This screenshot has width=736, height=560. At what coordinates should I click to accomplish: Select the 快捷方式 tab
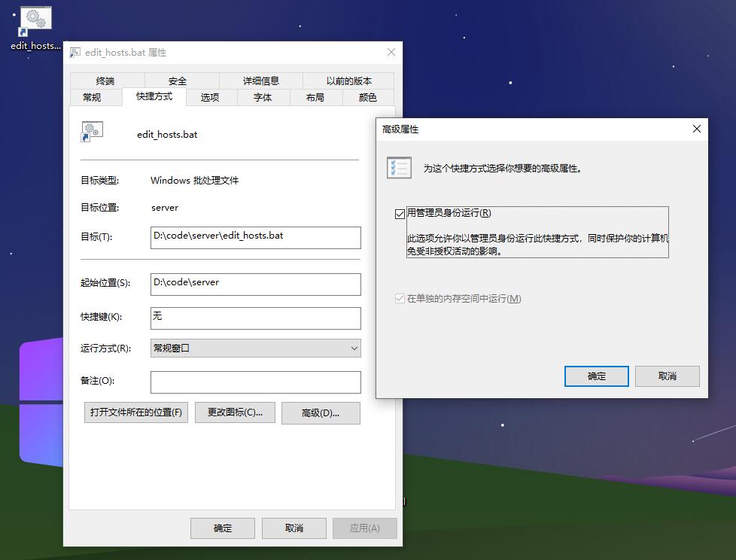point(154,96)
